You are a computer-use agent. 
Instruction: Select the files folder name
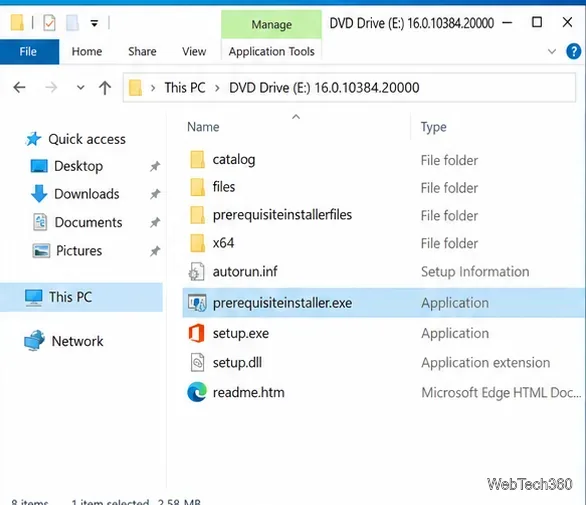point(223,187)
